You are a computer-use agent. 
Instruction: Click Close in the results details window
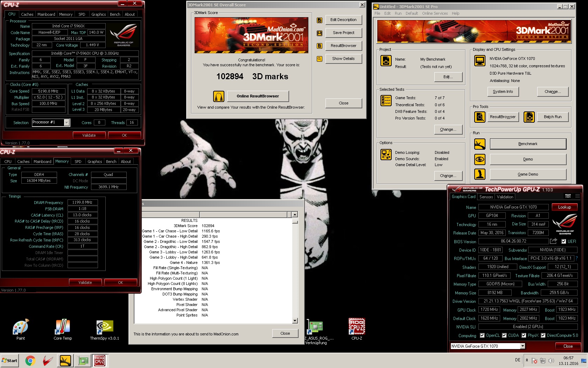point(285,333)
